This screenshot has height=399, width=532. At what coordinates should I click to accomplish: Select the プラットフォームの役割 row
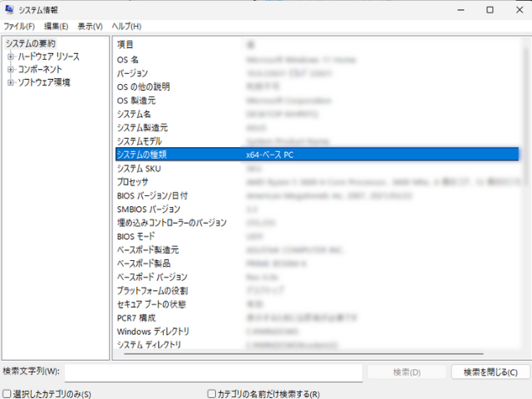pos(317,291)
